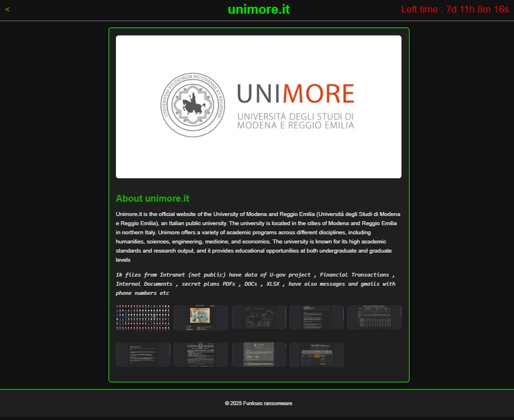Open the gray scanned page thumbnail
This screenshot has height=420, width=514.
tap(259, 354)
